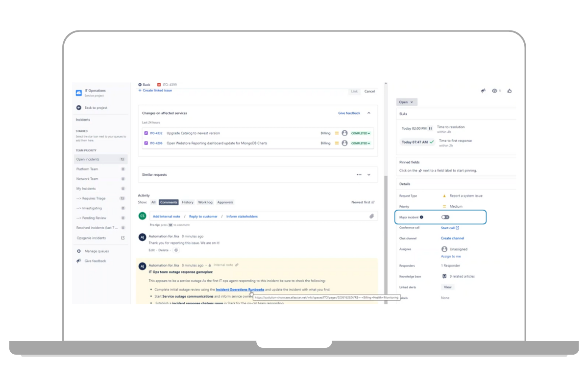Click the Manage queues gear icon

(79, 251)
